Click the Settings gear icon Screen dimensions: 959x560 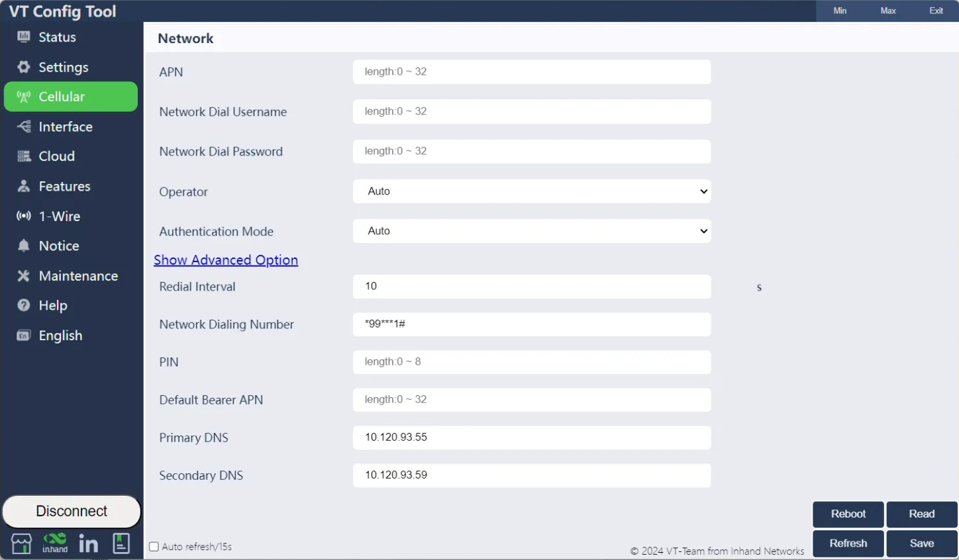24,67
